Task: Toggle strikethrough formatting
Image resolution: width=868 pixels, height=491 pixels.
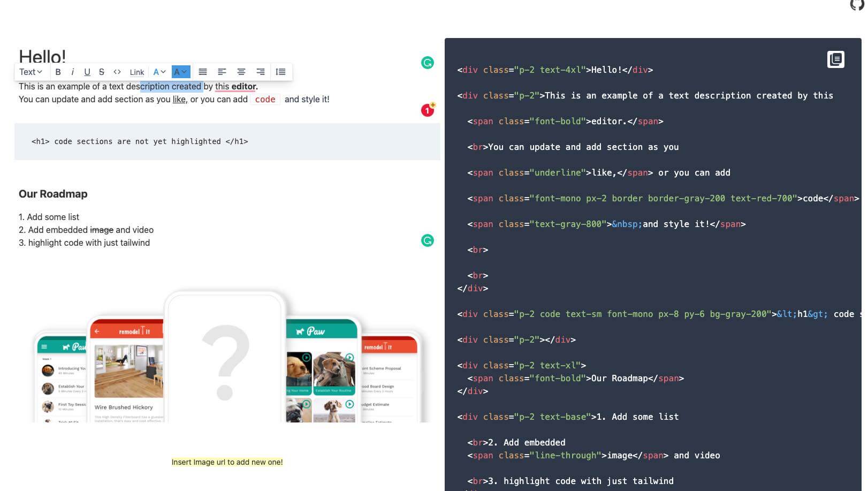Action: point(102,72)
